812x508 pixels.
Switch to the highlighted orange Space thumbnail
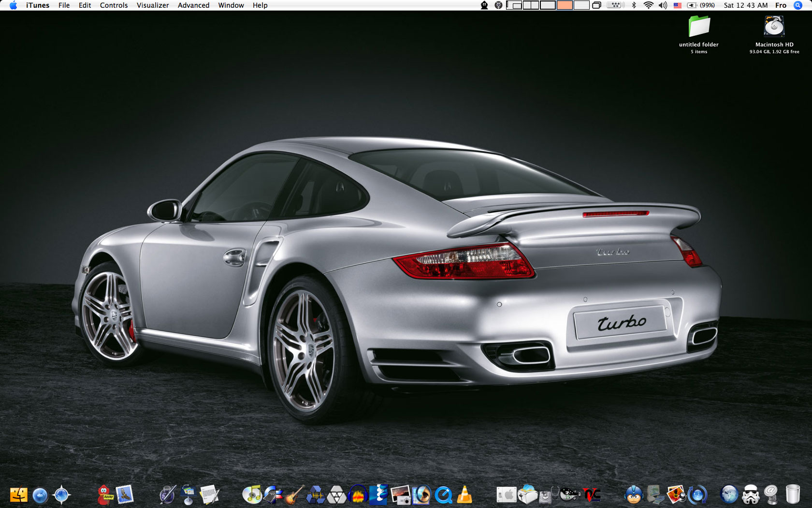(x=565, y=5)
